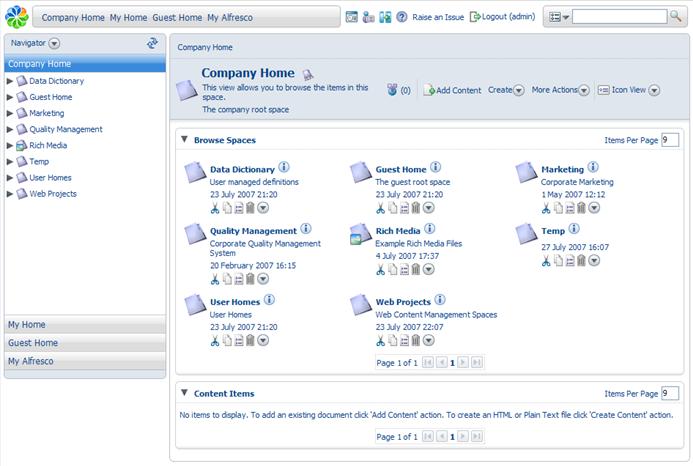View details info icon for User Homes
The height and width of the screenshot is (466, 693).
point(269,300)
